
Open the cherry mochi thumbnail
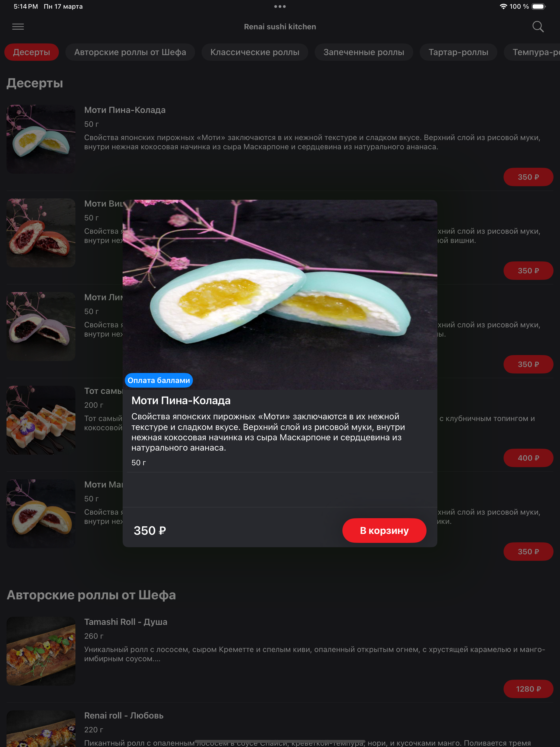click(41, 233)
